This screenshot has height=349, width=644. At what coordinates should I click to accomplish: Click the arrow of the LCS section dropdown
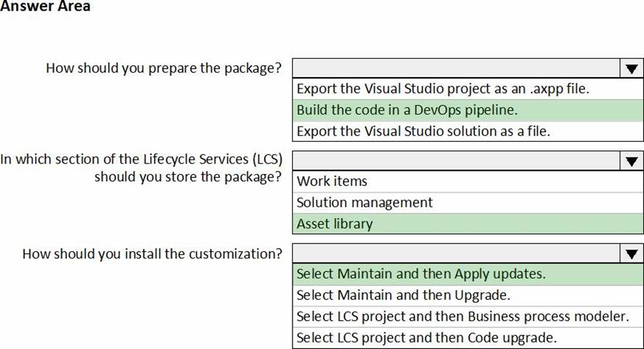tap(631, 160)
